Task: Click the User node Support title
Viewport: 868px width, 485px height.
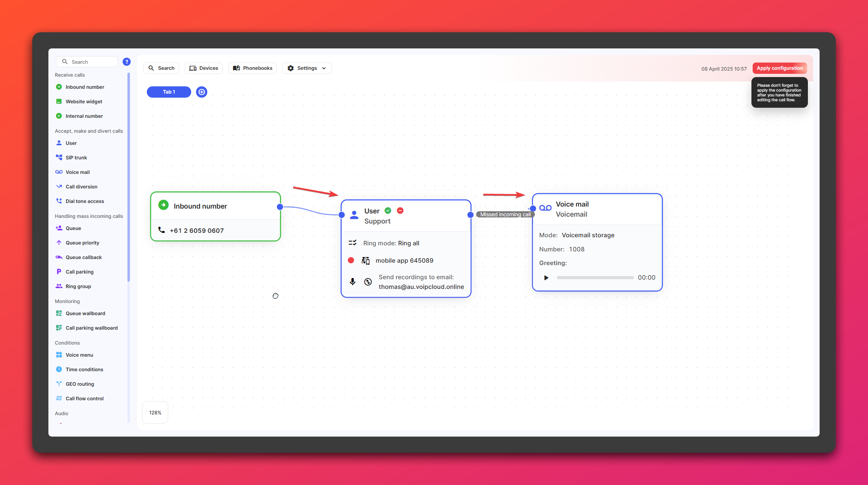Action: coord(377,221)
